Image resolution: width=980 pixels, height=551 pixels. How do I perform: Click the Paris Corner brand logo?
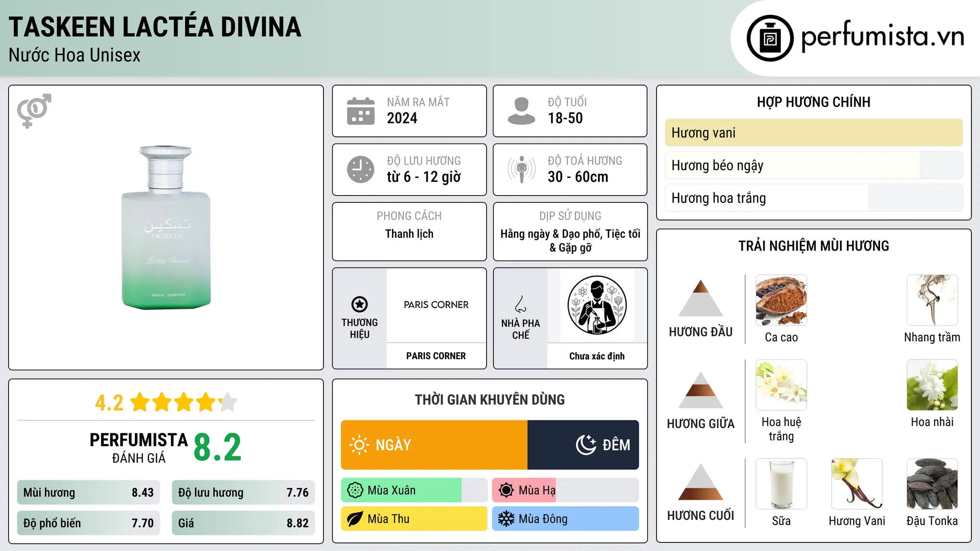click(436, 305)
